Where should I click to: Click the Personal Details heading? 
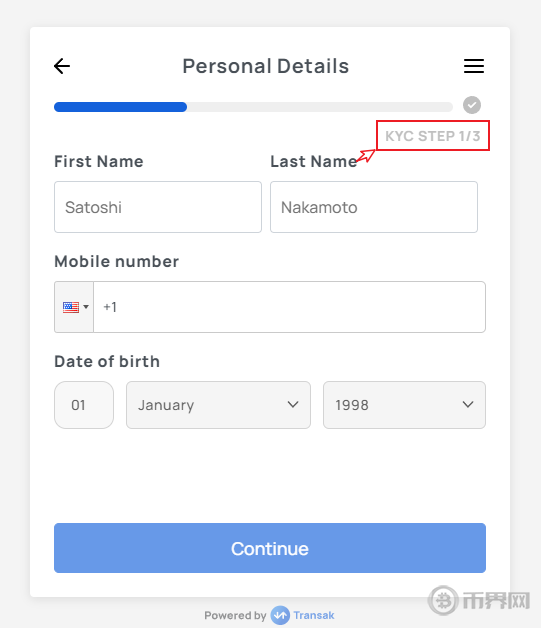point(265,66)
